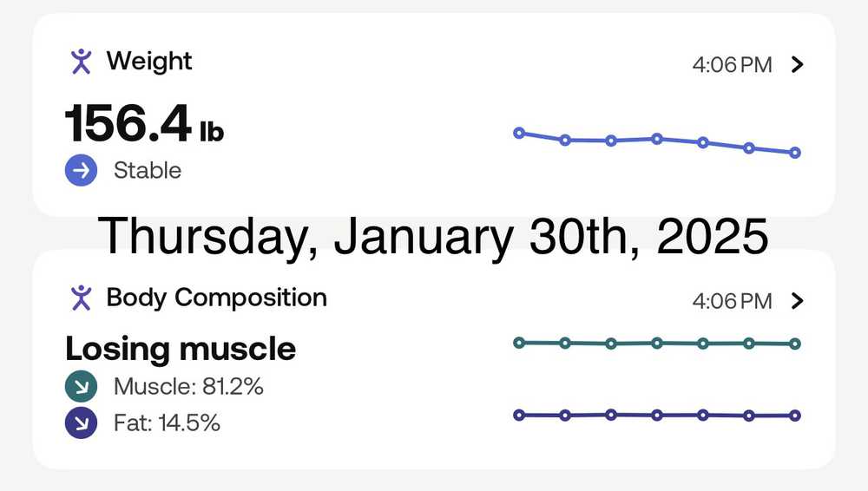Image resolution: width=868 pixels, height=491 pixels.
Task: Select the Fat: 14.5% label
Action: point(167,423)
